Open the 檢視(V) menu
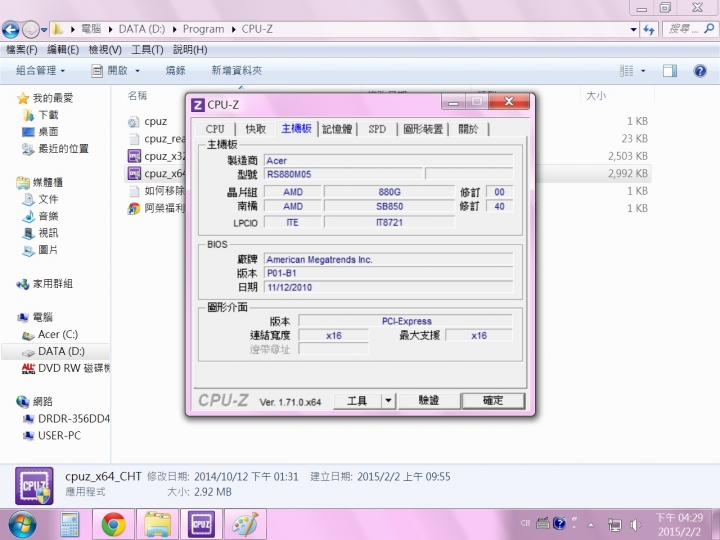This screenshot has height=540, width=720. (105, 49)
